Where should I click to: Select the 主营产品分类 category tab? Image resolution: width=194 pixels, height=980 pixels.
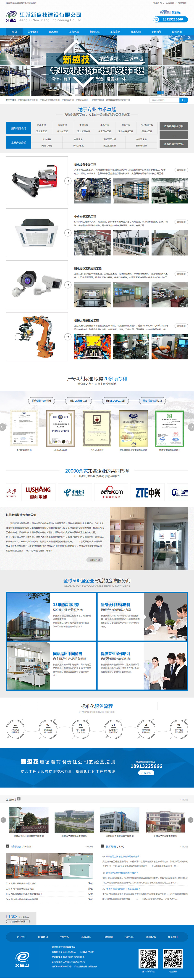pos(18,143)
